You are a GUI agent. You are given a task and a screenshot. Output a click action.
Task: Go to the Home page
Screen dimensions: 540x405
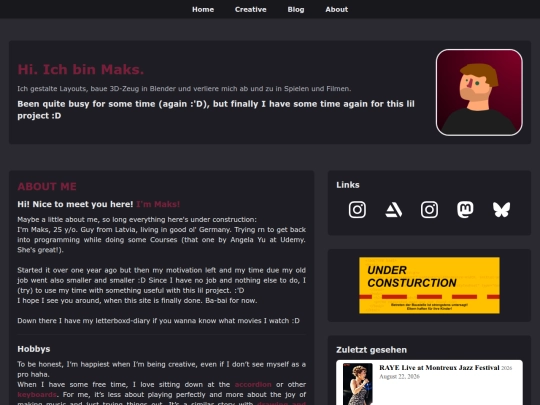tap(203, 9)
